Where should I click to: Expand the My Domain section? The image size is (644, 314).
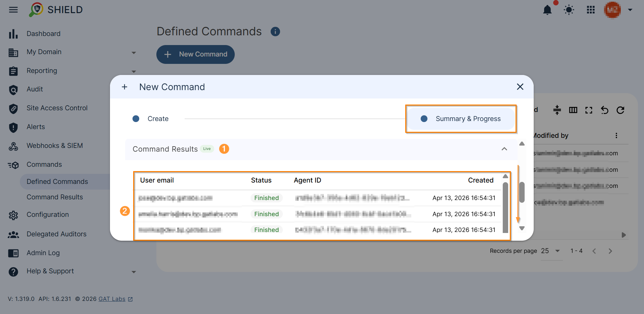[134, 53]
